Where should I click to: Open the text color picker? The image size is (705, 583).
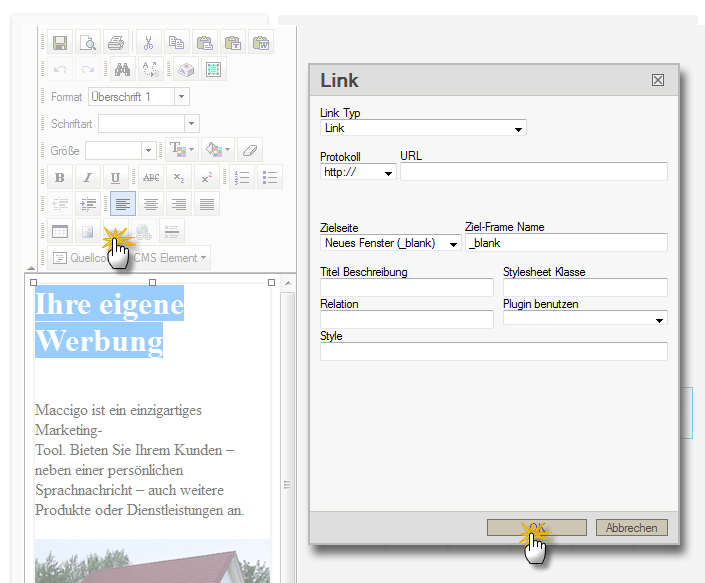click(183, 150)
